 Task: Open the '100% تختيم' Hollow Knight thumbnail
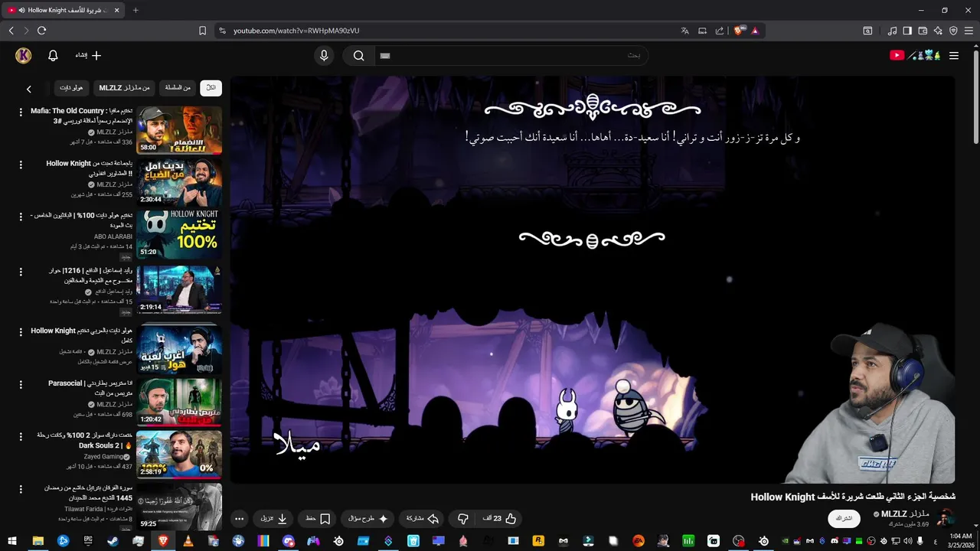(x=179, y=235)
